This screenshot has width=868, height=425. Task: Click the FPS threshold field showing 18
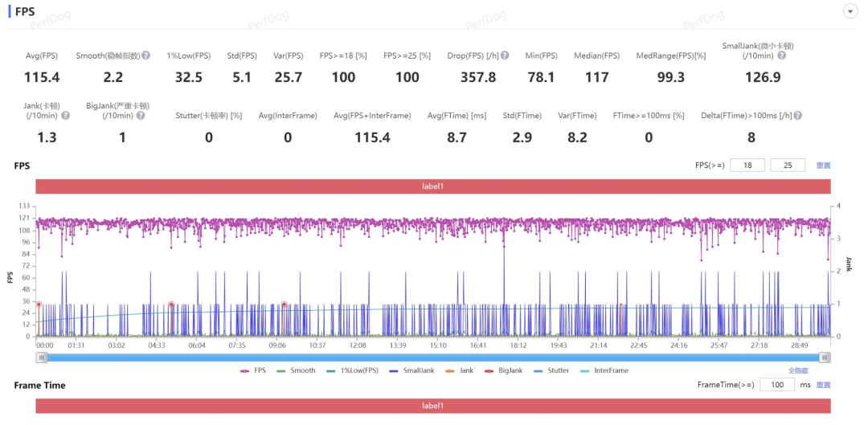(x=747, y=166)
